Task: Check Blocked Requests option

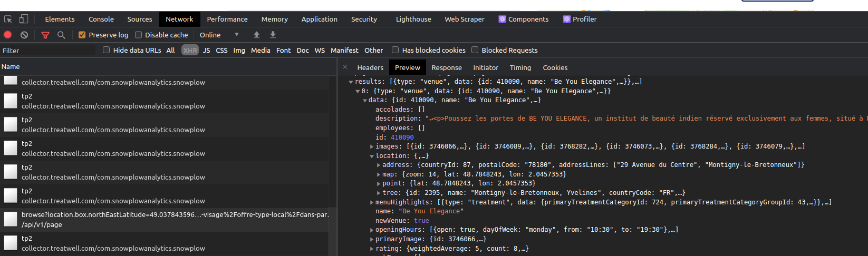Action: pyautogui.click(x=475, y=50)
